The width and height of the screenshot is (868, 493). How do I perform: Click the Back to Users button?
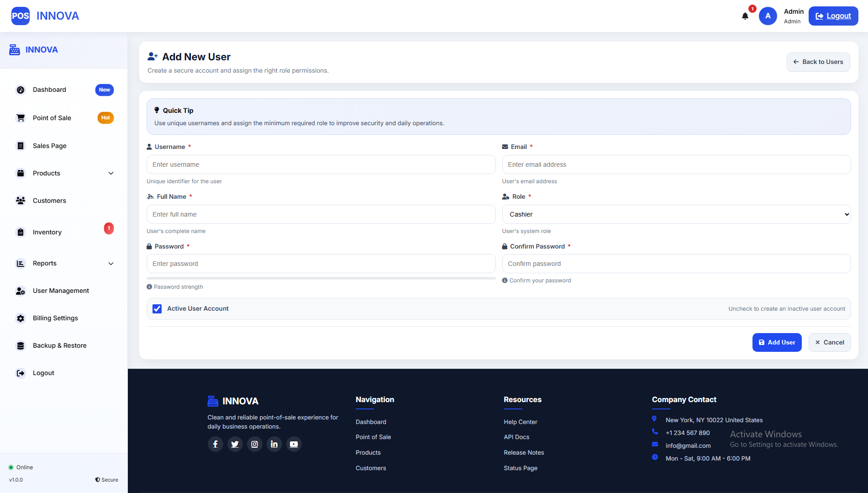(818, 62)
